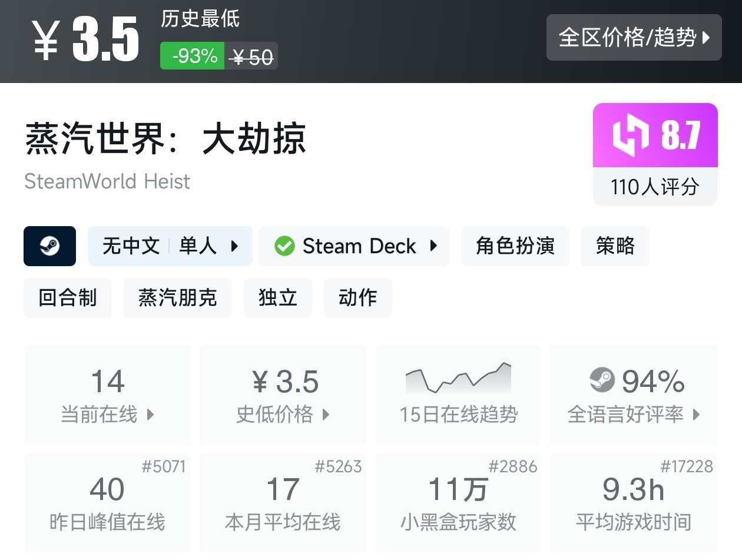Tap the crossed-out ¥50 original price
The image size is (742, 560).
coord(252,57)
